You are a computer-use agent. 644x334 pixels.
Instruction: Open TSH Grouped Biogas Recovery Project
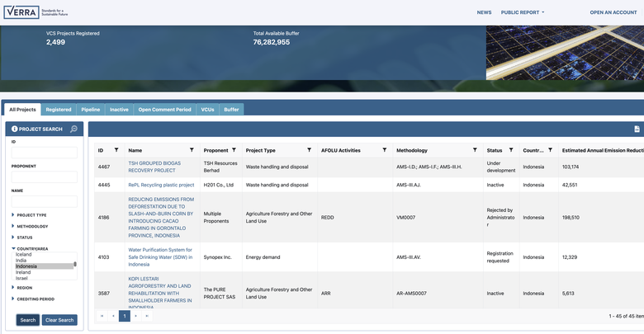pyautogui.click(x=154, y=167)
